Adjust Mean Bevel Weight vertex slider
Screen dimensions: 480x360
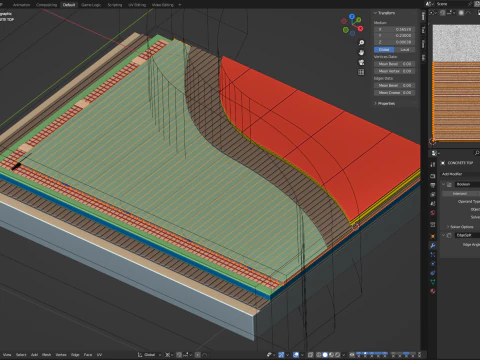394,64
